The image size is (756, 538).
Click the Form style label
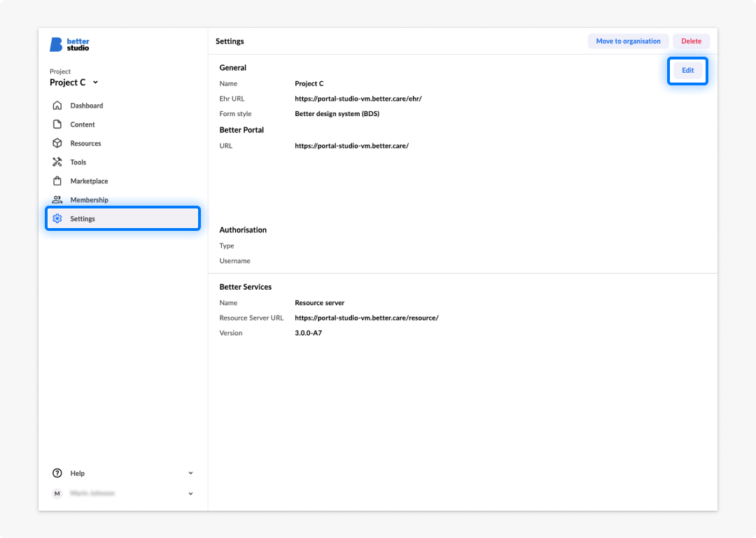point(234,114)
